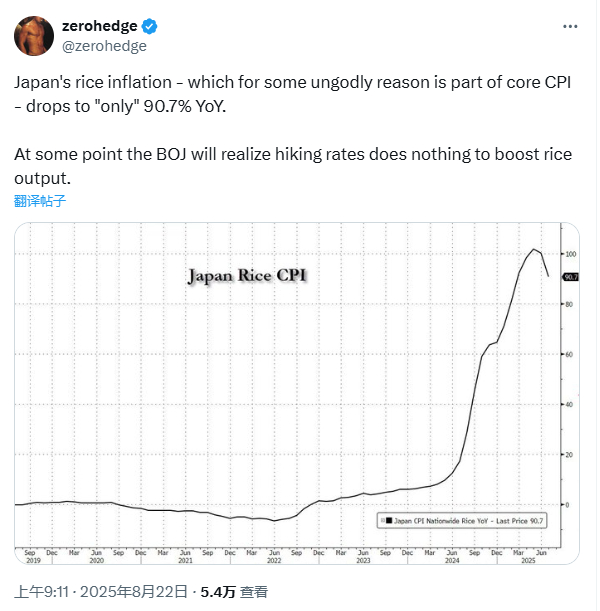Click the 2019 year label on chart axis
This screenshot has width=600, height=611.
(33, 561)
